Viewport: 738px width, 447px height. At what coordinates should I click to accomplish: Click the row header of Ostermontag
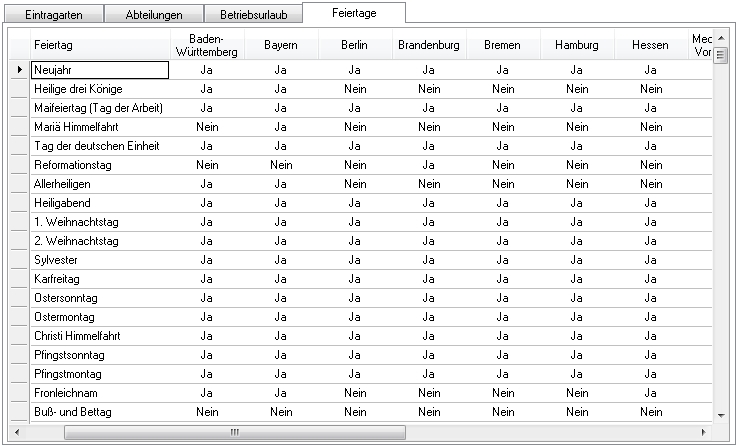tap(20, 317)
